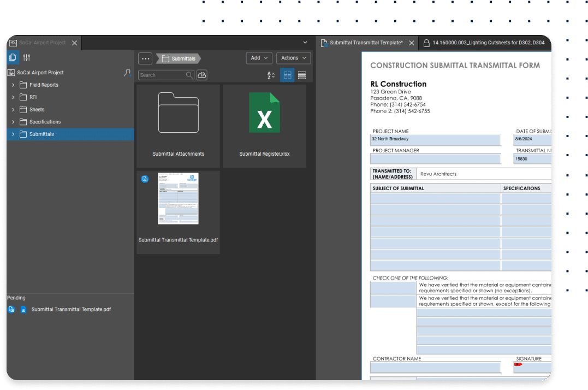This screenshot has width=588, height=390.
Task: Open the Add dropdown
Action: (259, 58)
